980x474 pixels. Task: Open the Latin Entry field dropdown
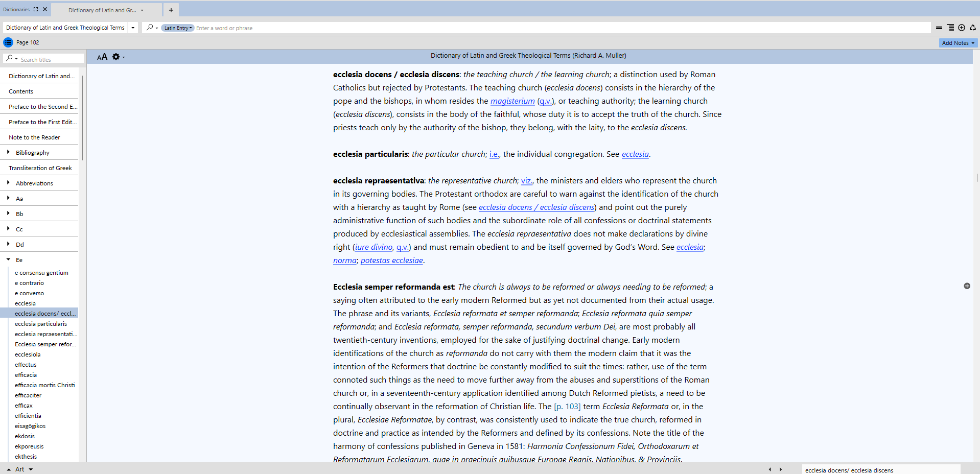(x=178, y=28)
